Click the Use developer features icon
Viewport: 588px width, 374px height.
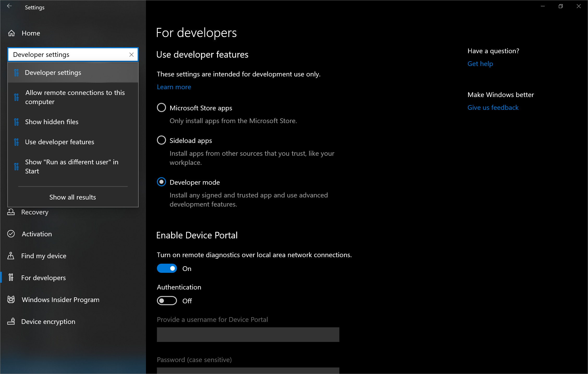(x=17, y=142)
